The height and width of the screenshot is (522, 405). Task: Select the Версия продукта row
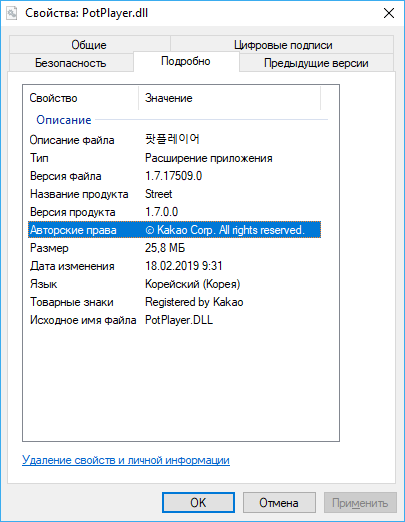pos(174,212)
